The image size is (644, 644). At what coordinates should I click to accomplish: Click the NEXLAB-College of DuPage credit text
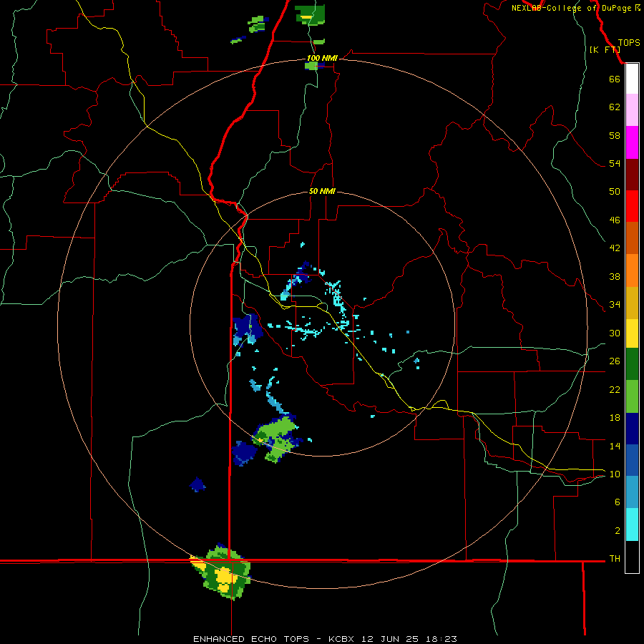tap(571, 8)
